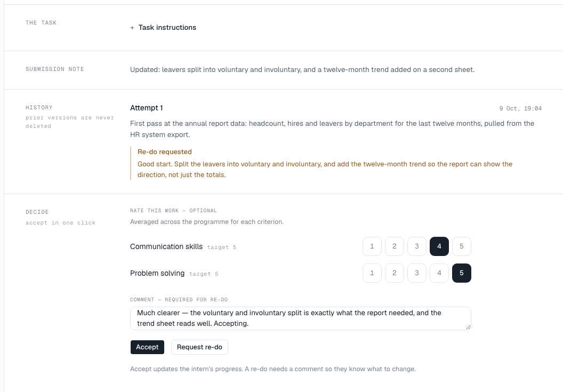Click the submission note text
Screen dimensions: 563x392
pos(302,70)
